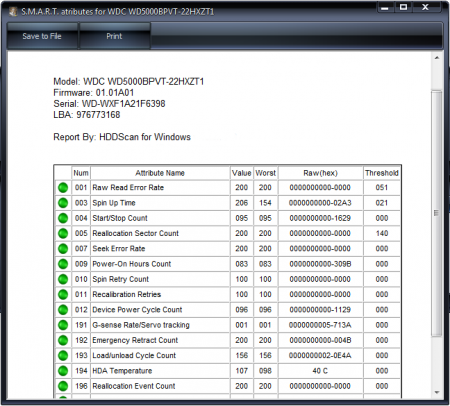Click the Save to File button
Viewport: 450px width, 406px height.
coord(42,36)
